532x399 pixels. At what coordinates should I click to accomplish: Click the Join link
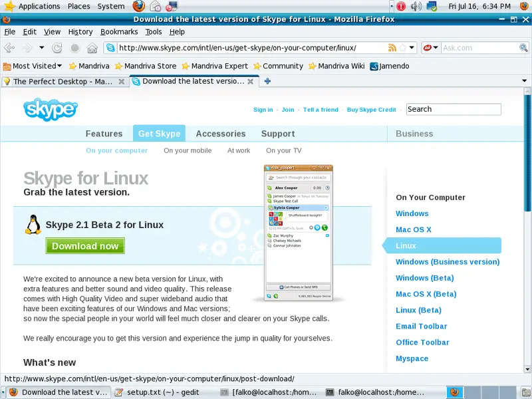(x=288, y=110)
